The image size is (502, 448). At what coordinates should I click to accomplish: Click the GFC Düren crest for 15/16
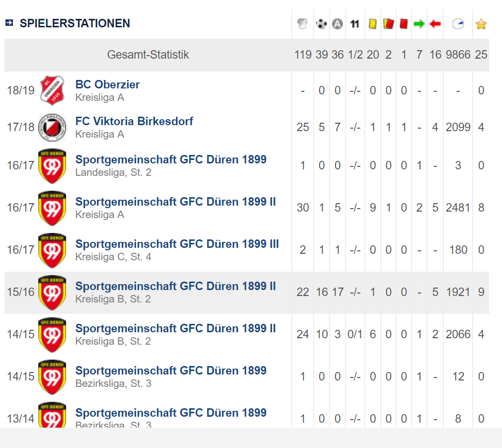point(52,292)
